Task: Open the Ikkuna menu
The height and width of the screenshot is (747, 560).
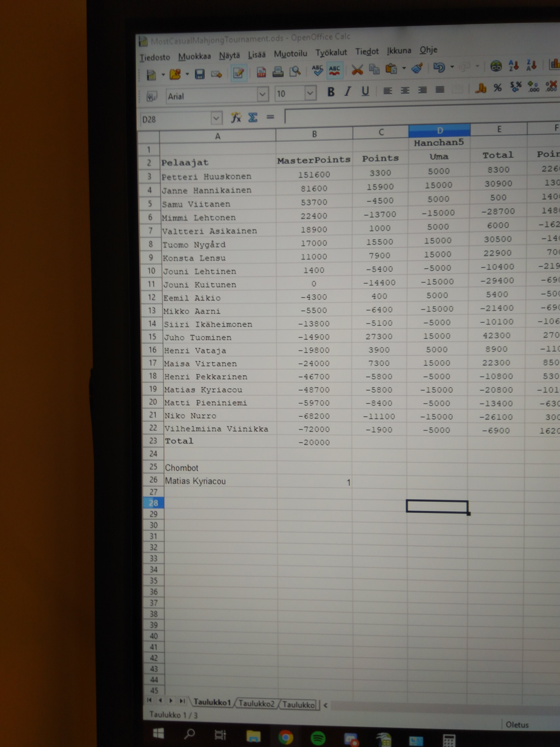Action: click(x=399, y=51)
